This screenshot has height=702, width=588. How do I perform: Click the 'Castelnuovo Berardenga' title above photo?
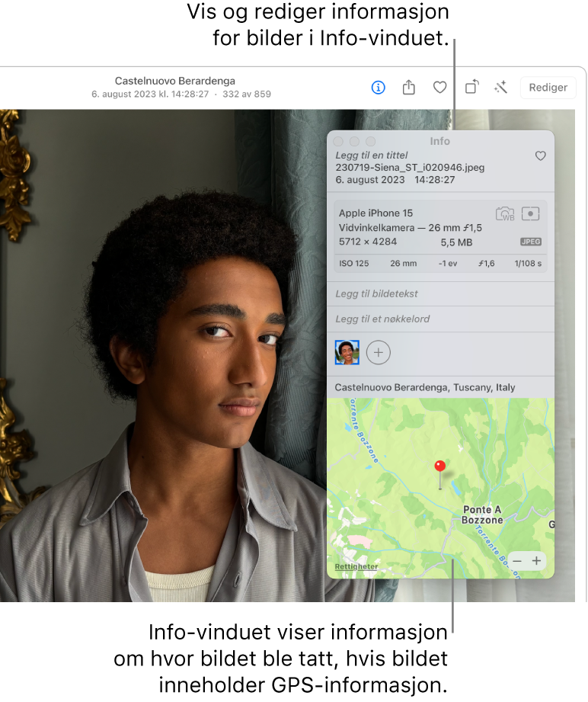point(175,81)
